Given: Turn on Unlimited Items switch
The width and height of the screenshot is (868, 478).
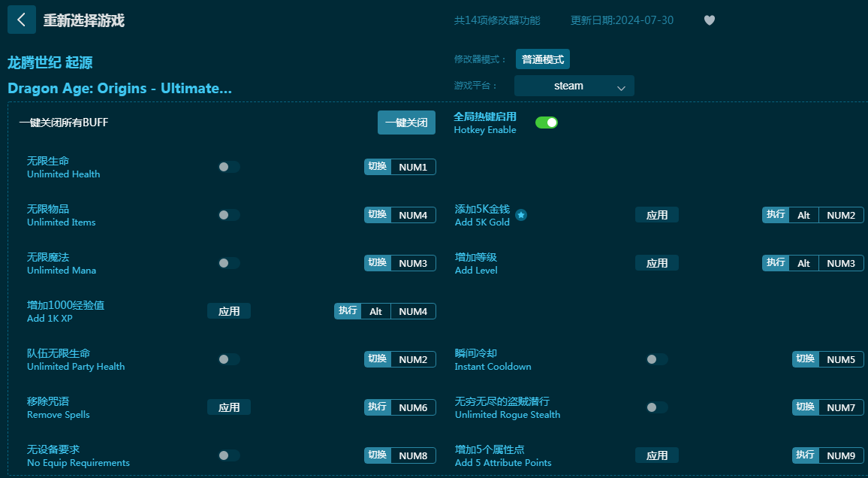Looking at the screenshot, I should (x=228, y=215).
